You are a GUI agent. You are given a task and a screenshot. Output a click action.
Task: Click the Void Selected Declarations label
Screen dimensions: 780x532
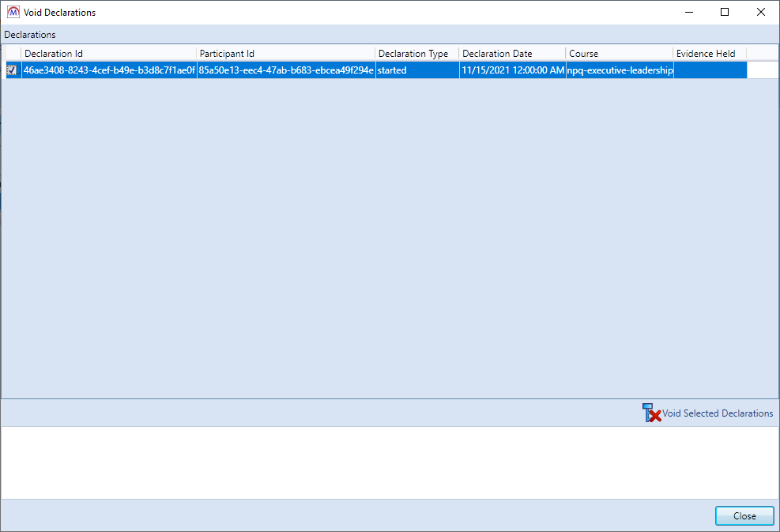coord(718,413)
